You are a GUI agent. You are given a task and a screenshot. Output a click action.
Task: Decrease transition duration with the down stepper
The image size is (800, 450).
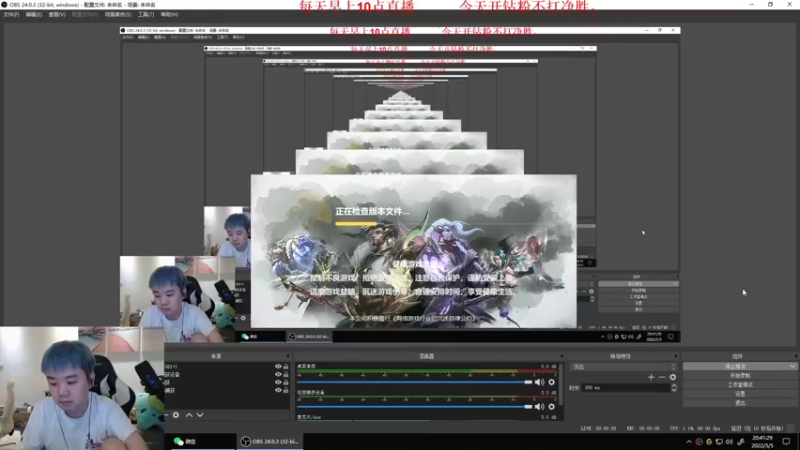(x=674, y=390)
